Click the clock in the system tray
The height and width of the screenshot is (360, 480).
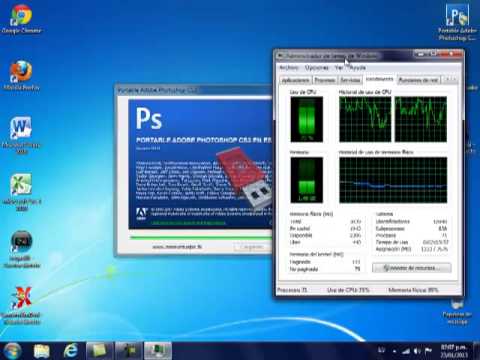453,351
